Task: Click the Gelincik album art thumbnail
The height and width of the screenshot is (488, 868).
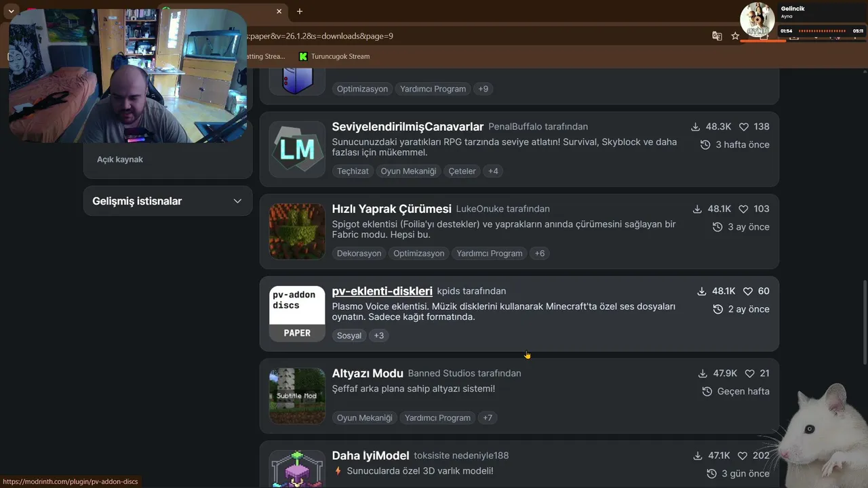Action: point(757,20)
